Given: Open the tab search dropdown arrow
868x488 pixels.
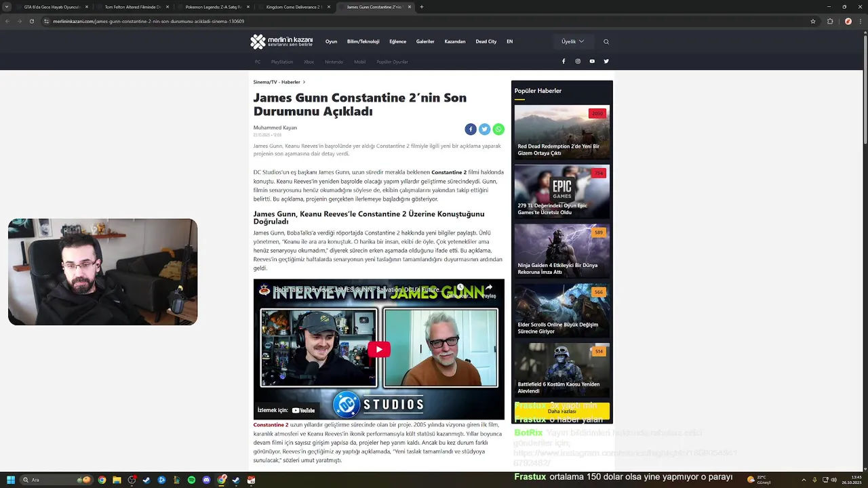Looking at the screenshot, I should [x=7, y=7].
